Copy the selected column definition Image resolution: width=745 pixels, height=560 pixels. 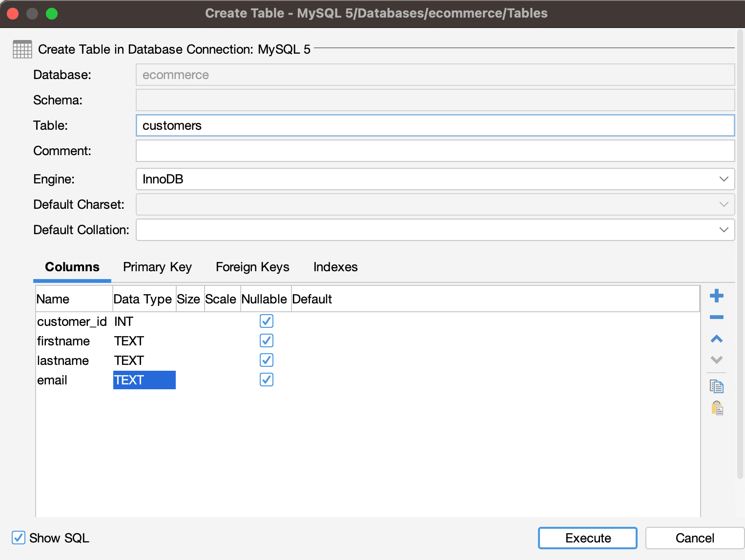pyautogui.click(x=717, y=386)
